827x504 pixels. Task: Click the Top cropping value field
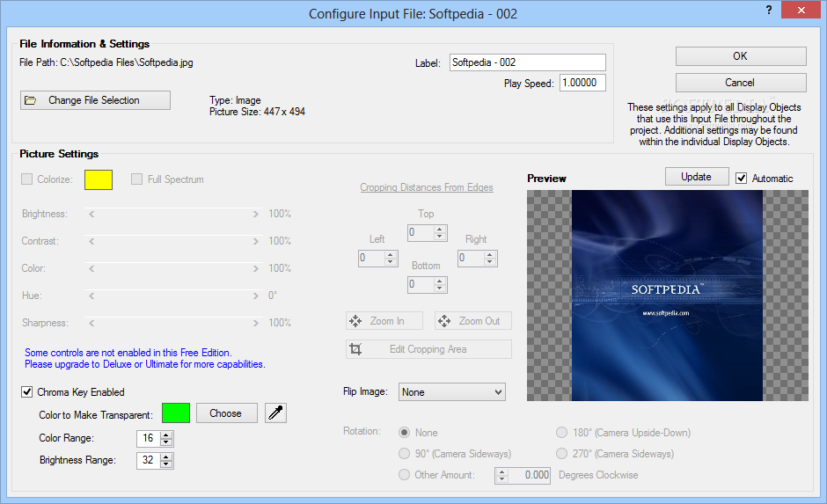pos(421,232)
